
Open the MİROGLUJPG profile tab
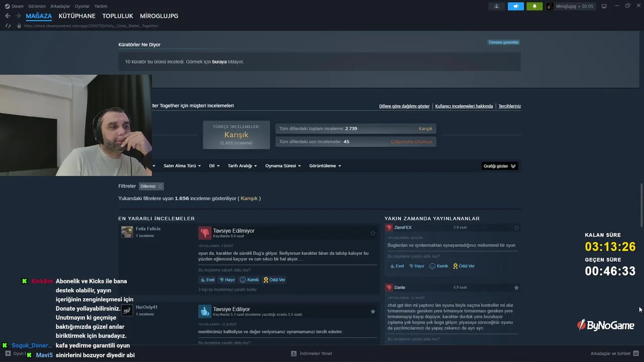pos(159,16)
